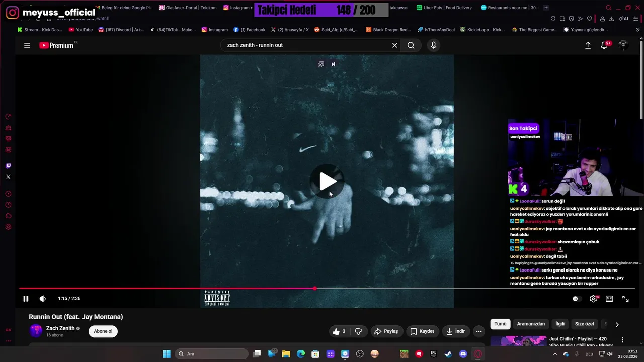Open Steam from the taskbar
Viewport: 644px width, 362px height.
(x=448, y=354)
